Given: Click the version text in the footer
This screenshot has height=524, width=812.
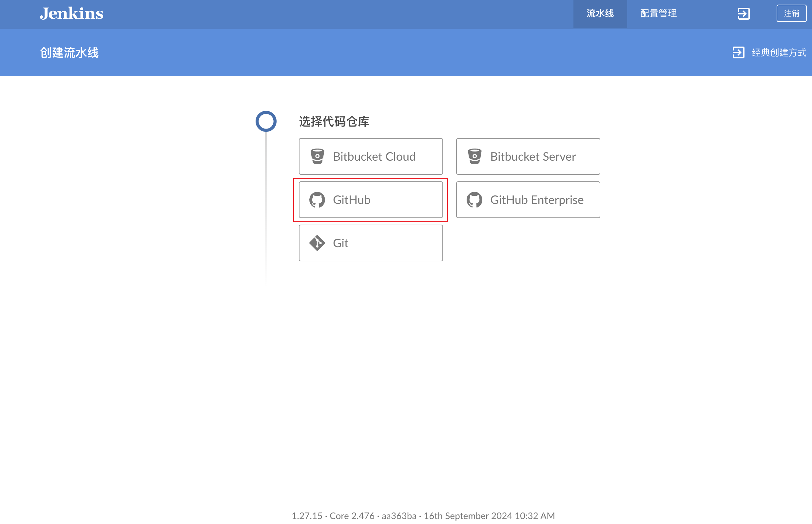Looking at the screenshot, I should [423, 515].
